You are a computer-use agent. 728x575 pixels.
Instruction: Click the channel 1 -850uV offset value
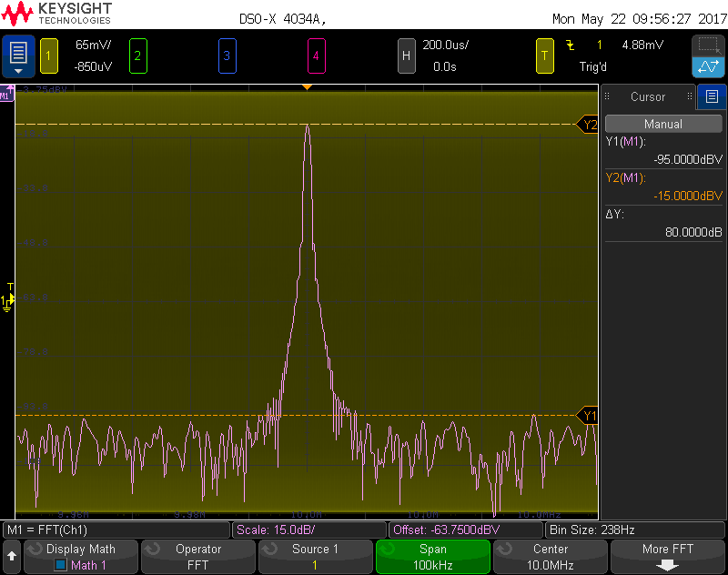coord(93,66)
